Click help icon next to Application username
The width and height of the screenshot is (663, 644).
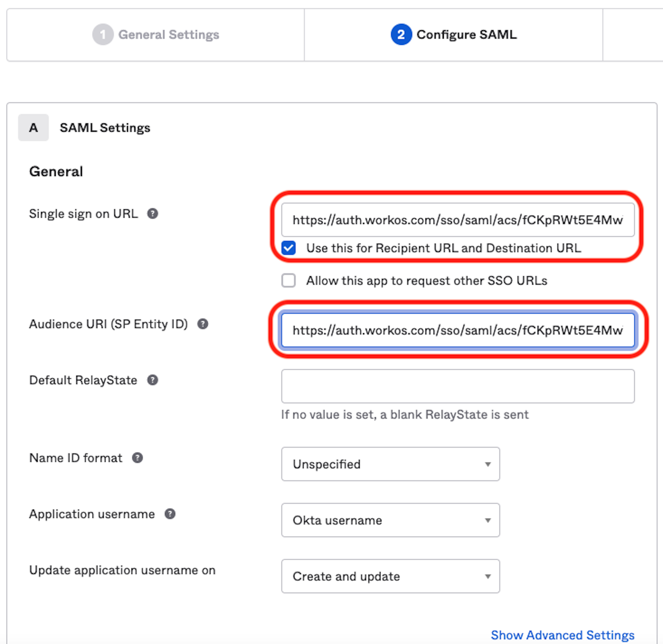coord(170,514)
